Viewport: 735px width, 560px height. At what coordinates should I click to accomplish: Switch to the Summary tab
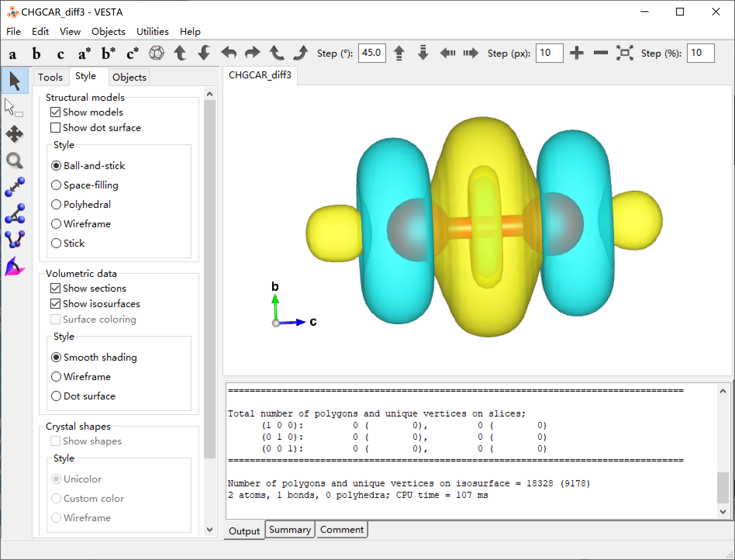tap(290, 530)
